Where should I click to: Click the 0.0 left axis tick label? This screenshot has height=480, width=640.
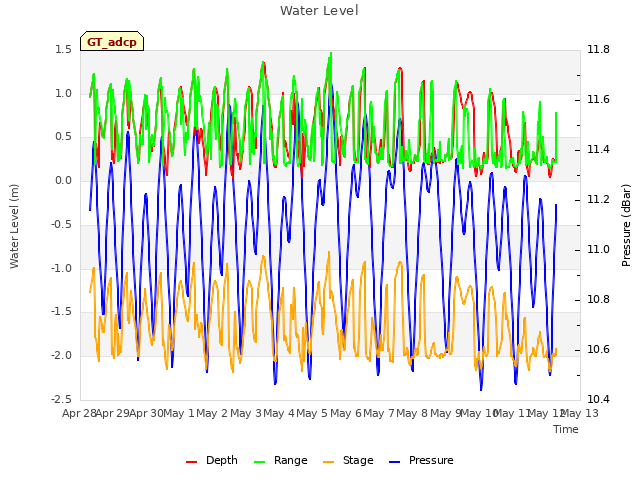coord(63,181)
